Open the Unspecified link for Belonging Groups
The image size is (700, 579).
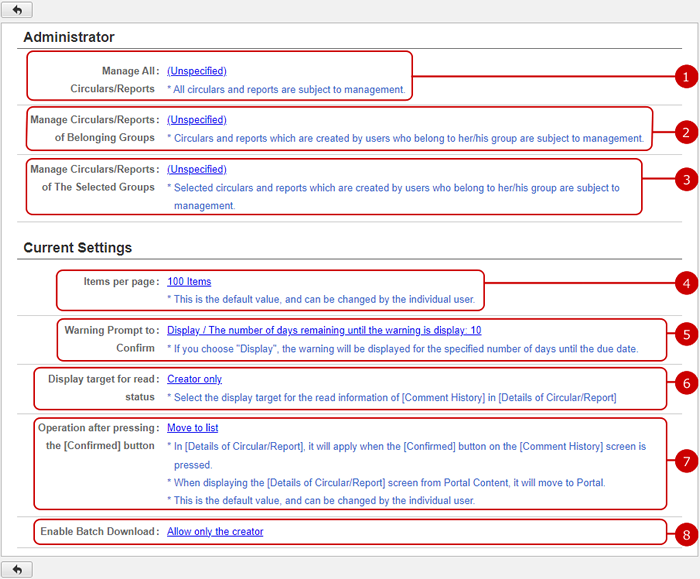point(197,120)
